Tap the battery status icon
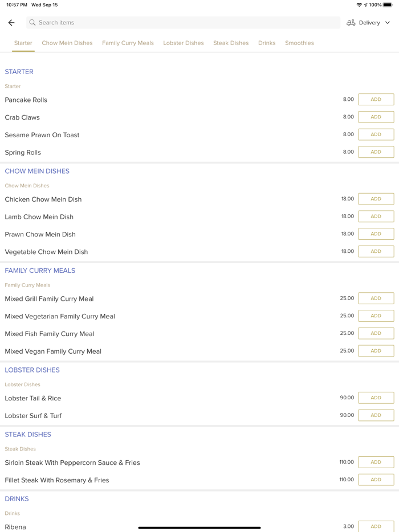This screenshot has height=532, width=399. click(388, 5)
